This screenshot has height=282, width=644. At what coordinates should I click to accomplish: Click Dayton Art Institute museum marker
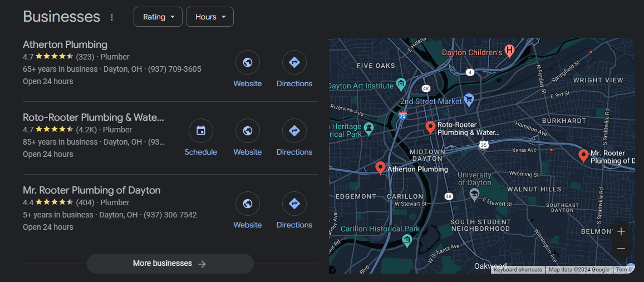401,84
